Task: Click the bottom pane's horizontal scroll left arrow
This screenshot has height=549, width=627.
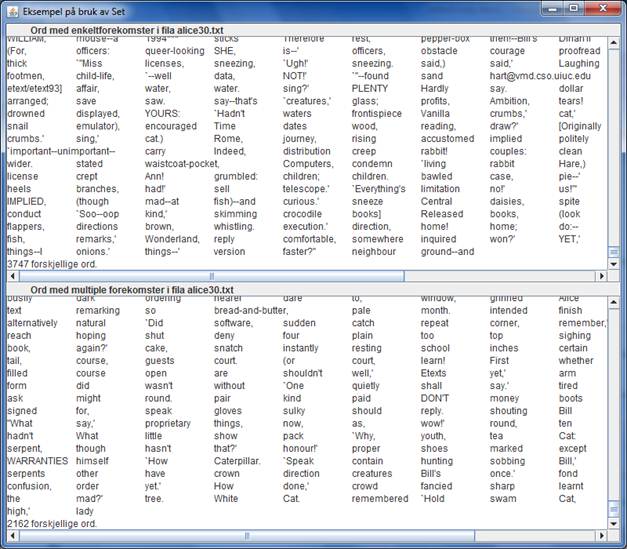Action: 13,535
